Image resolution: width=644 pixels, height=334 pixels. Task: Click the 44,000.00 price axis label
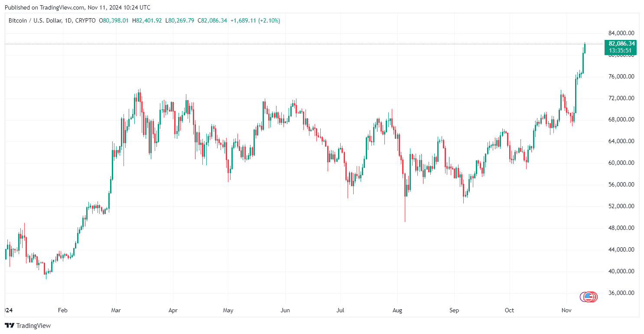pyautogui.click(x=621, y=250)
